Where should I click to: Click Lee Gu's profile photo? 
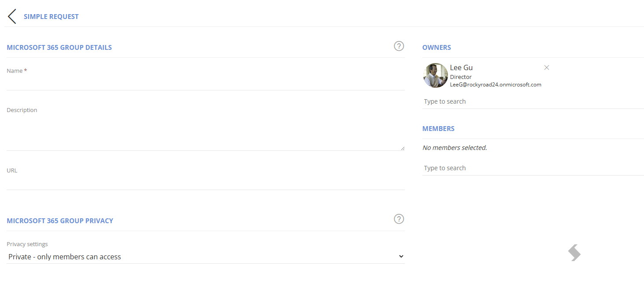pos(436,75)
